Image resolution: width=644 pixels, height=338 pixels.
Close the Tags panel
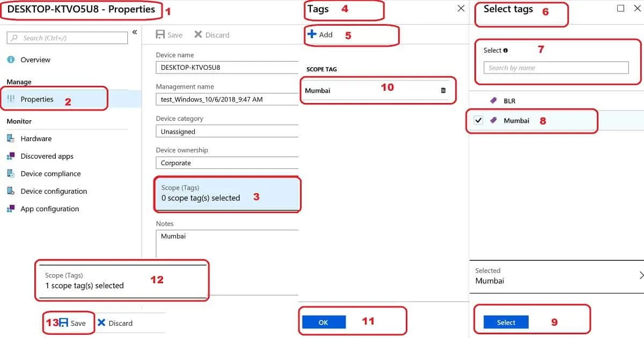point(461,9)
